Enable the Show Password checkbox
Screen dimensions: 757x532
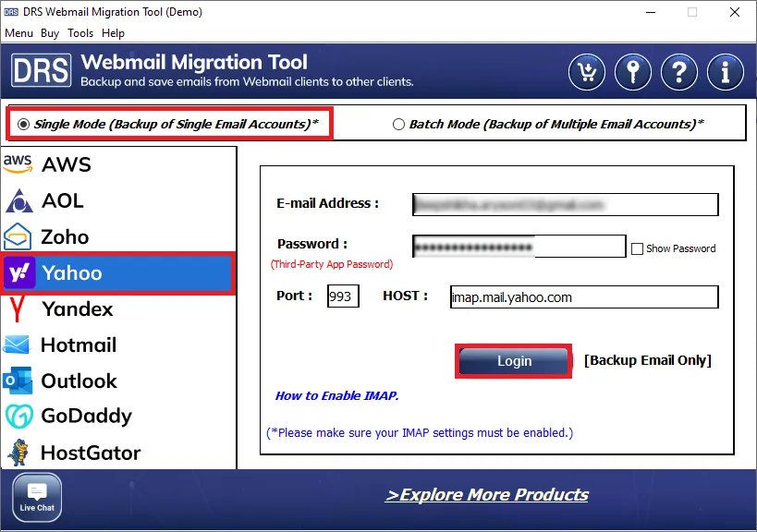637,248
